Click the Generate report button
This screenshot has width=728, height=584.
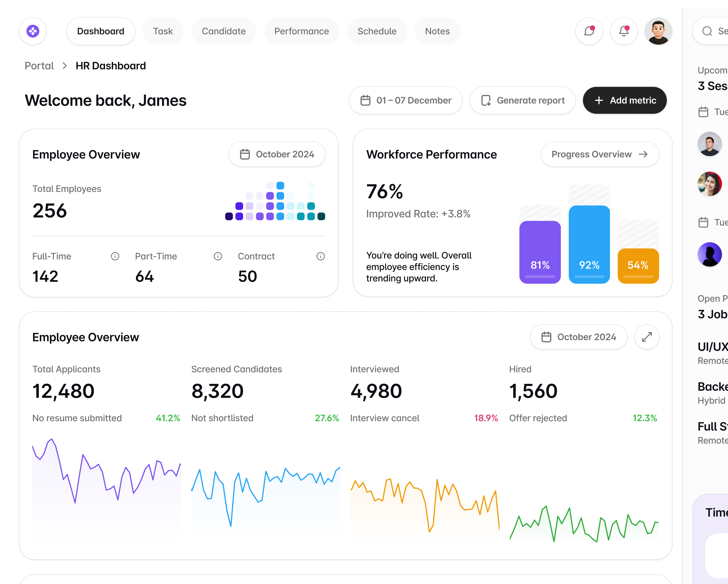click(x=522, y=100)
